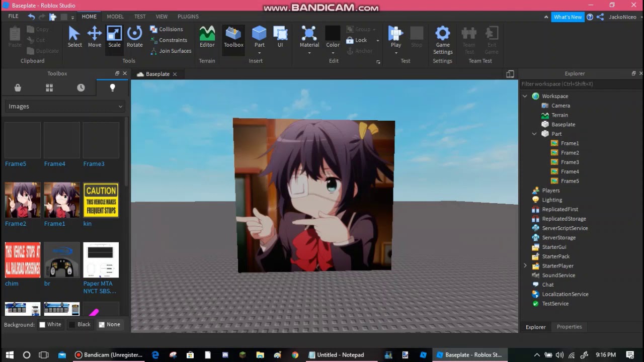
Task: Open Bandicam in the taskbar
Action: 109,354
